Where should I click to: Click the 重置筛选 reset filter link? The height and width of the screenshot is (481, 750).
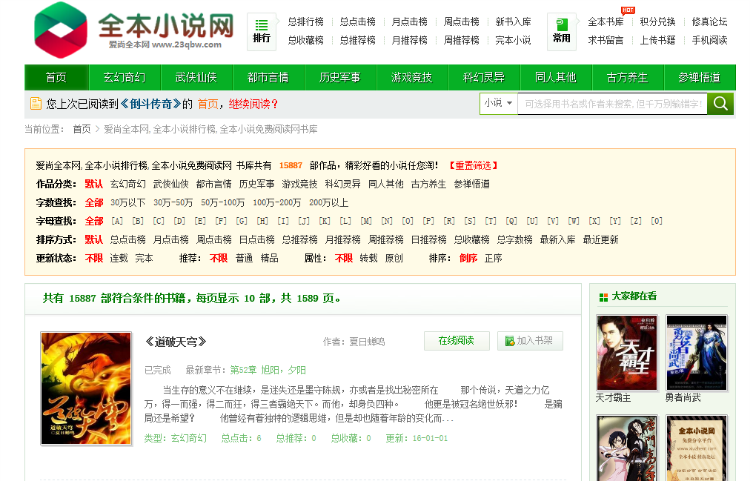[474, 165]
